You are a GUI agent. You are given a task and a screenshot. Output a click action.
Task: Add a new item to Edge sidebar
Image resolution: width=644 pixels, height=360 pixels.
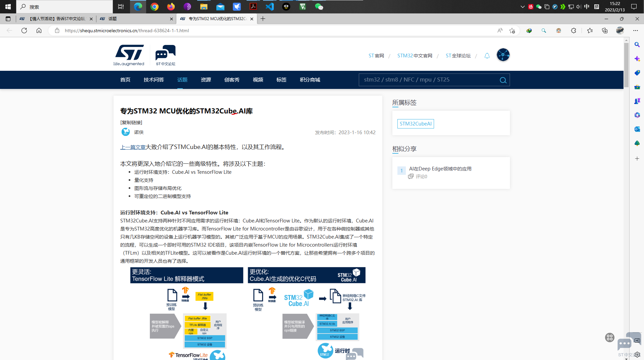coord(637,158)
